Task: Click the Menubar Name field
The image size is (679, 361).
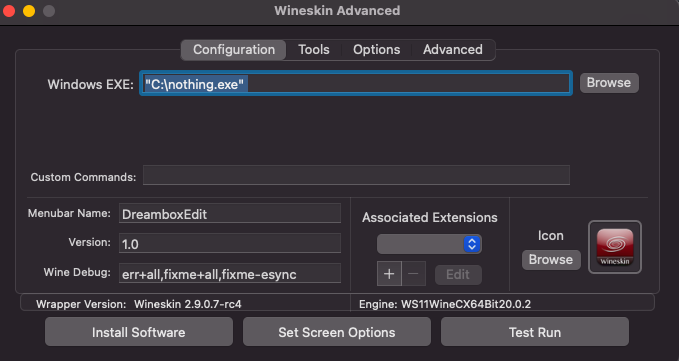Action: [x=230, y=214]
